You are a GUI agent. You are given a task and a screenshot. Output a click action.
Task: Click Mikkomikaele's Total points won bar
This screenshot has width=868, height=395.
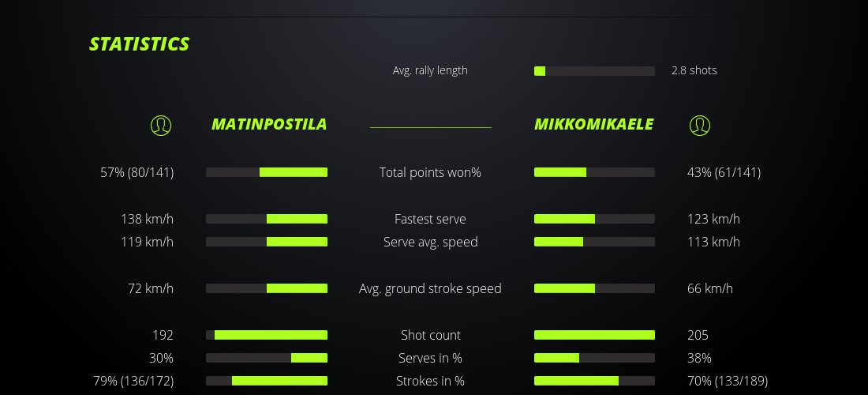click(x=594, y=172)
